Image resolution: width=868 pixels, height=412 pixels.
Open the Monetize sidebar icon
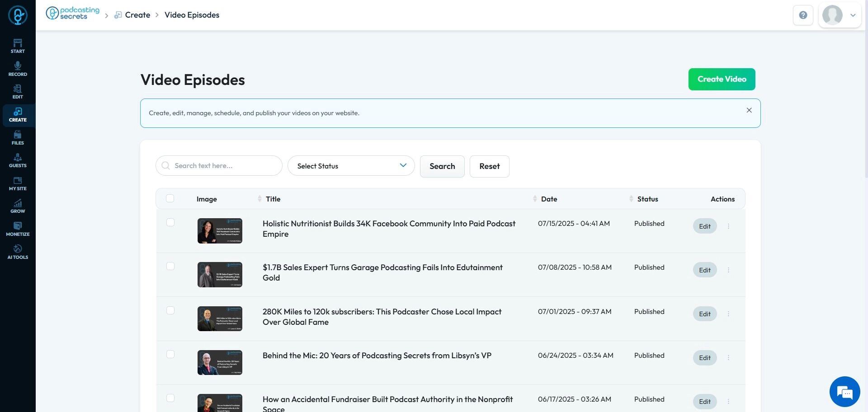(18, 229)
